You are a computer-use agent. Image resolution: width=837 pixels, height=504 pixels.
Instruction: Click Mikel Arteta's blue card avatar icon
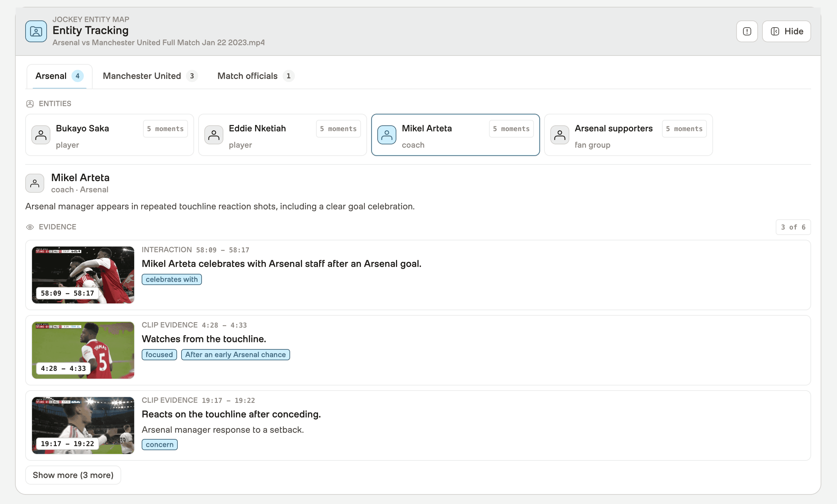(387, 135)
